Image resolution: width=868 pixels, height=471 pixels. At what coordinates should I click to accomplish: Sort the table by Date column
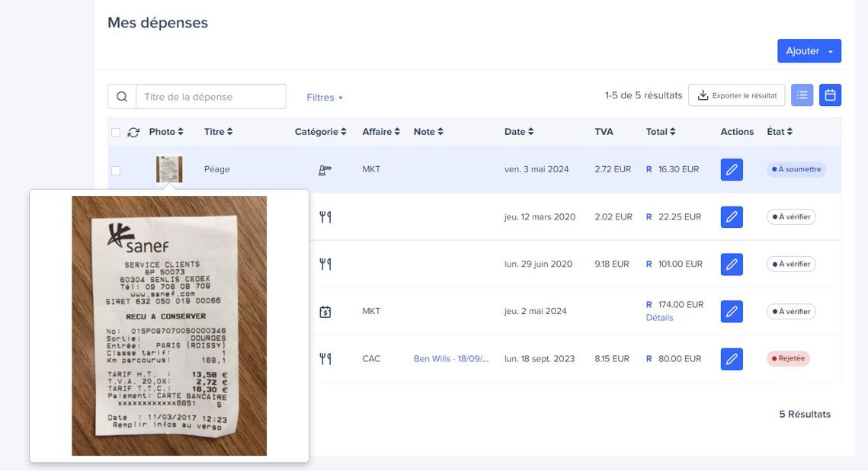click(x=519, y=132)
